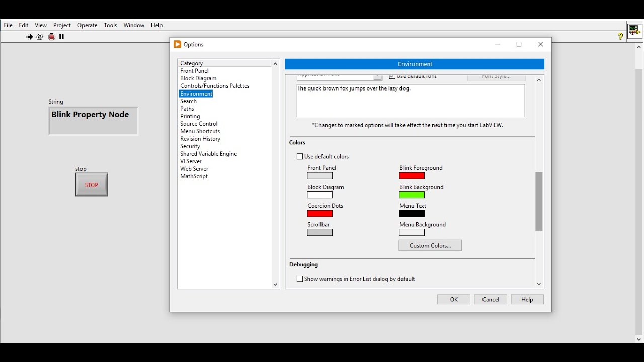Click the Blink Property Node string control
The width and height of the screenshot is (644, 362).
click(x=93, y=121)
